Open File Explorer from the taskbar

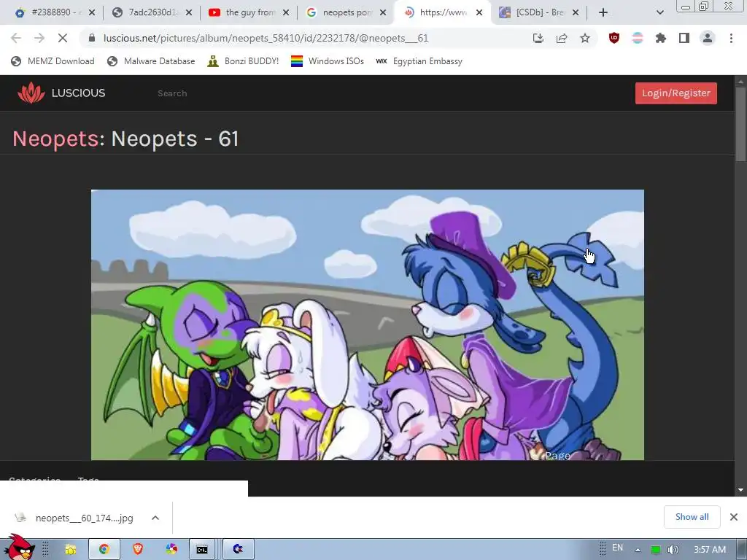pos(71,550)
